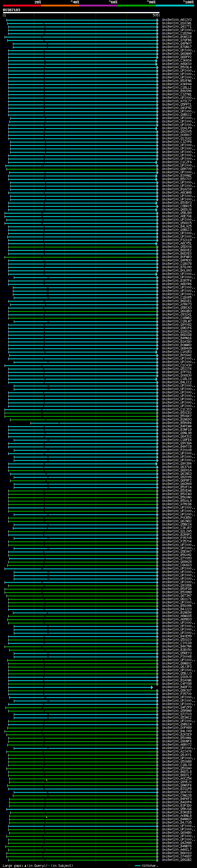197x868 pixels.
Task: Click the UniRef100_P35705 hit name
Action: click(x=177, y=538)
